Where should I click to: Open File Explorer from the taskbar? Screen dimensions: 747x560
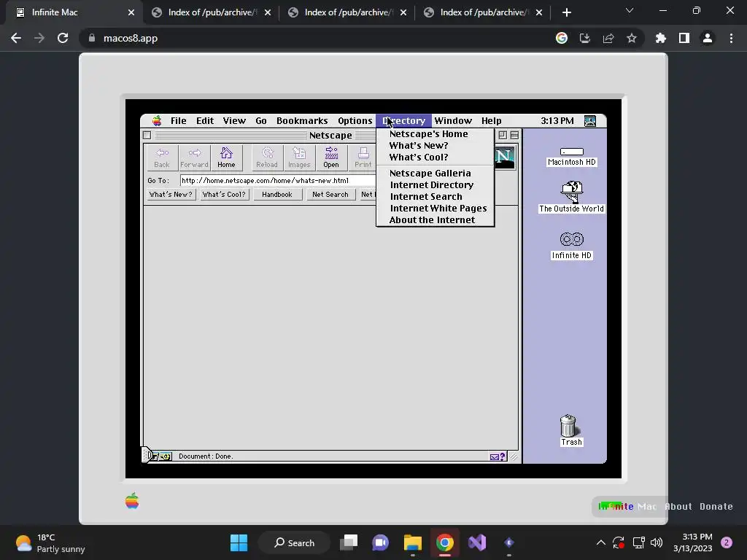(x=413, y=542)
